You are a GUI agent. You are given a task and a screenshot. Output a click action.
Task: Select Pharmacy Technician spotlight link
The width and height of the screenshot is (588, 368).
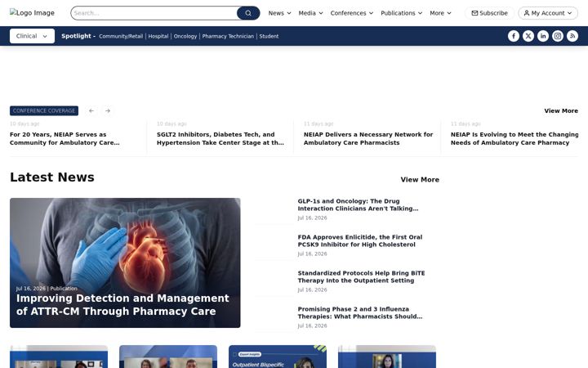click(228, 37)
